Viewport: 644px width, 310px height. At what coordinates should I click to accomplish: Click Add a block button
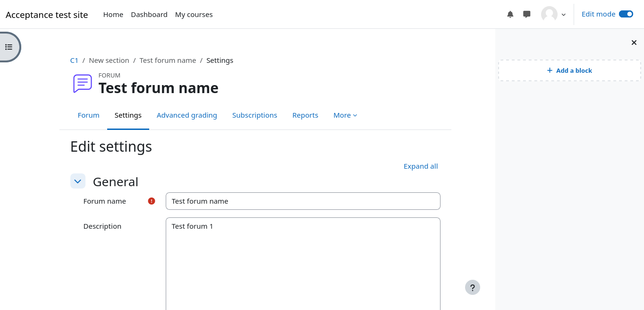pos(569,70)
